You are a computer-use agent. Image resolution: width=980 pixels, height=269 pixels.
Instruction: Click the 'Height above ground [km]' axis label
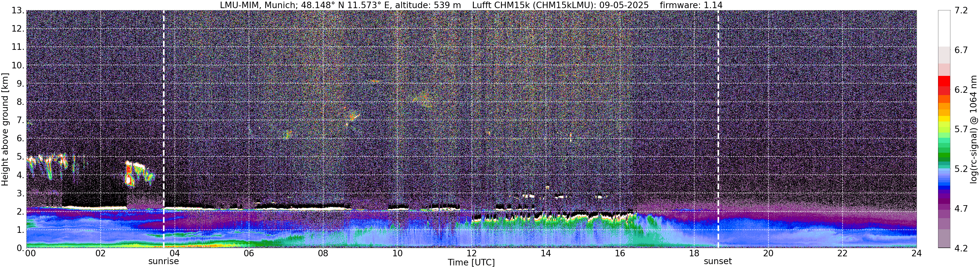tap(5, 129)
